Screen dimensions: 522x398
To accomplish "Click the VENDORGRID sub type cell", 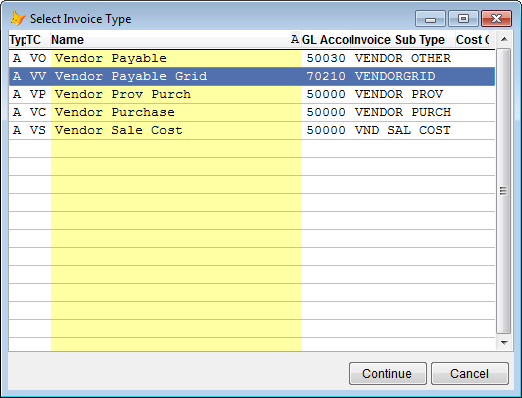I will pyautogui.click(x=403, y=76).
